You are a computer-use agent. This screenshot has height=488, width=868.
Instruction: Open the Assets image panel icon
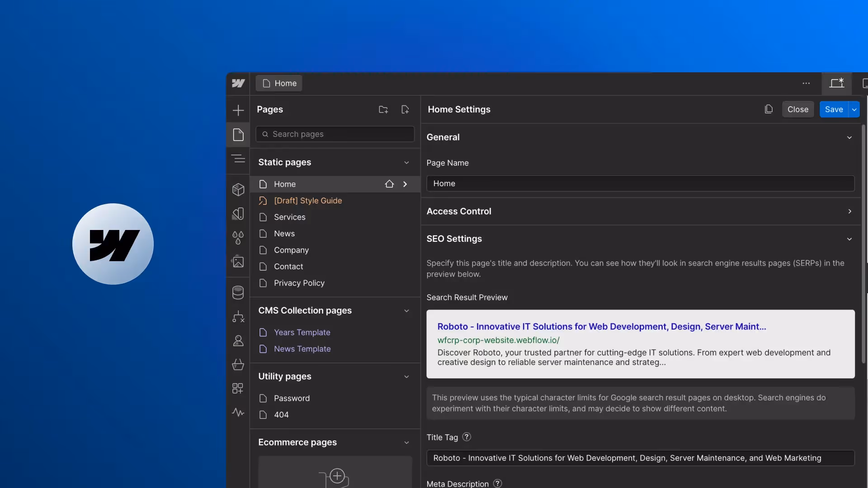click(238, 262)
